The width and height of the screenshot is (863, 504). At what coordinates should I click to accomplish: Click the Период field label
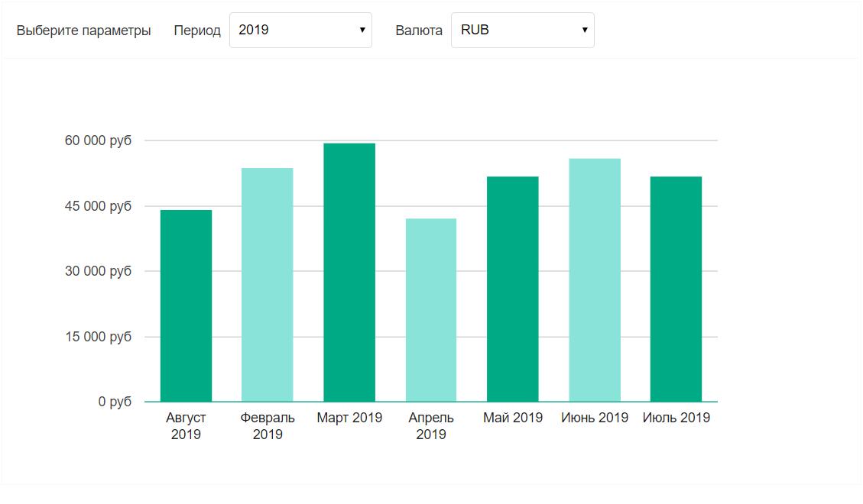[x=198, y=31]
